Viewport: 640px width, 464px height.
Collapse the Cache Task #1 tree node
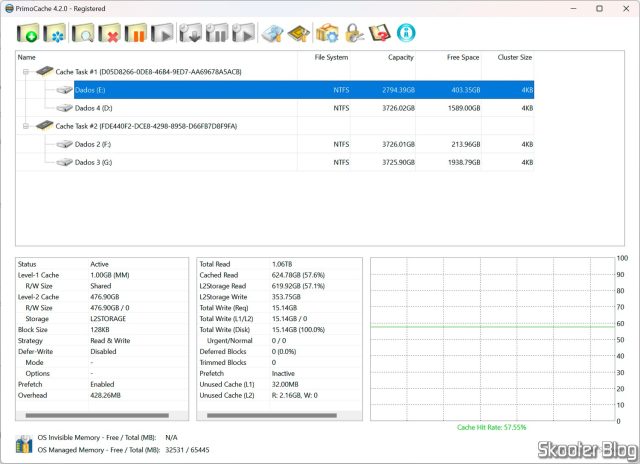click(26, 72)
